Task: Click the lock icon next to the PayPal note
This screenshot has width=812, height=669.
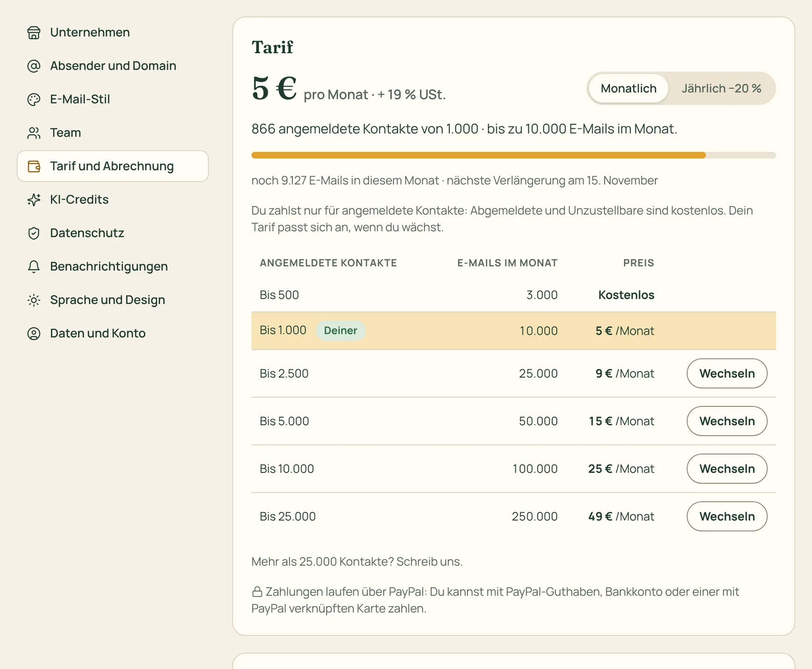Action: point(257,591)
